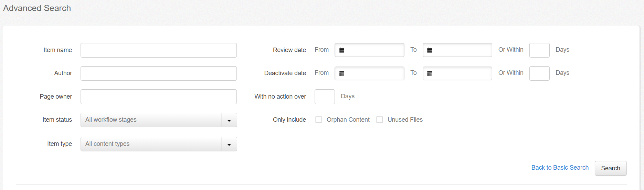
Task: Focus the Item name text field
Action: point(159,50)
